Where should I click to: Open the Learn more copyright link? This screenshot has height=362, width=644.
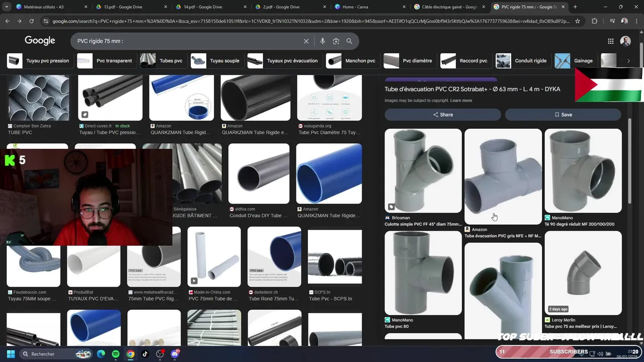pos(461,101)
